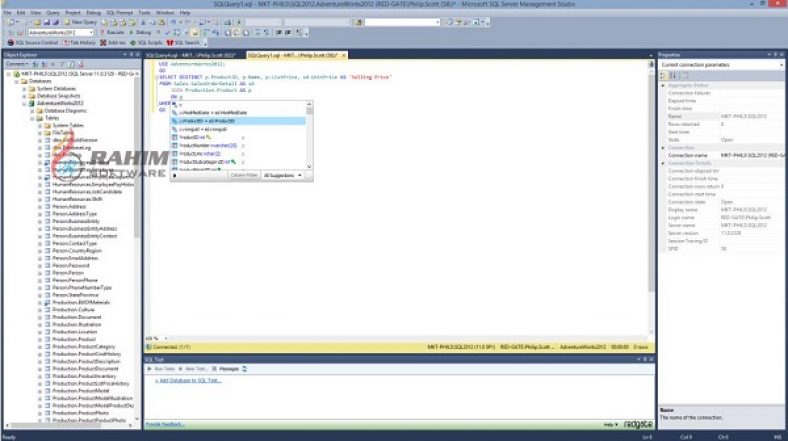This screenshot has width=788, height=441.
Task: Click the Undo toolbar icon
Action: coord(173,22)
